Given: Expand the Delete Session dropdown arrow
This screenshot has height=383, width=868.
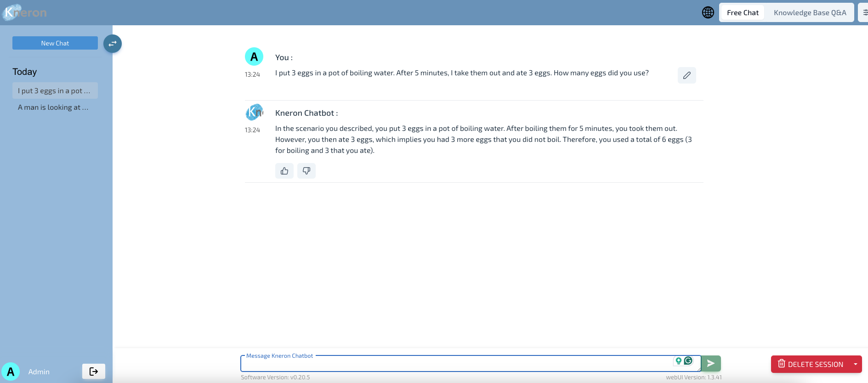Looking at the screenshot, I should [x=856, y=364].
